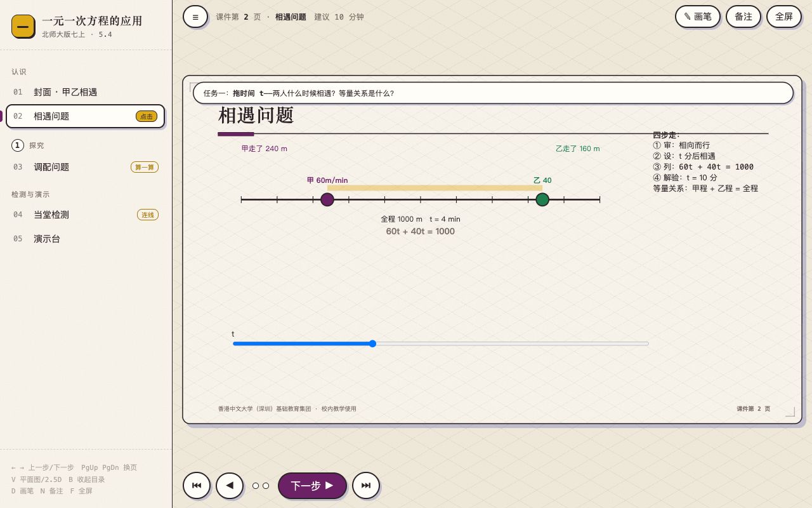Click the second step progress dot
812x508 pixels.
click(266, 486)
